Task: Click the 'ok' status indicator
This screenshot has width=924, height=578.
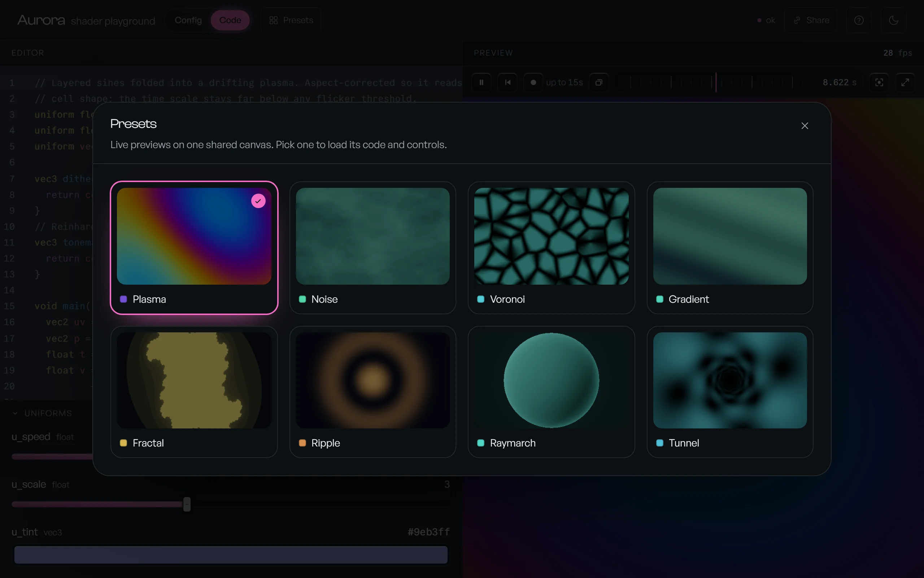Action: pyautogui.click(x=766, y=20)
